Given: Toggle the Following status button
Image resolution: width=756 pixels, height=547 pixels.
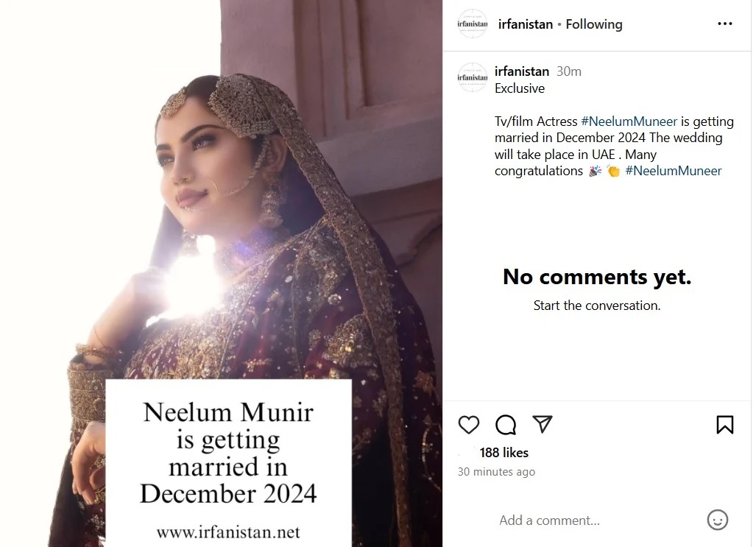Looking at the screenshot, I should (594, 24).
